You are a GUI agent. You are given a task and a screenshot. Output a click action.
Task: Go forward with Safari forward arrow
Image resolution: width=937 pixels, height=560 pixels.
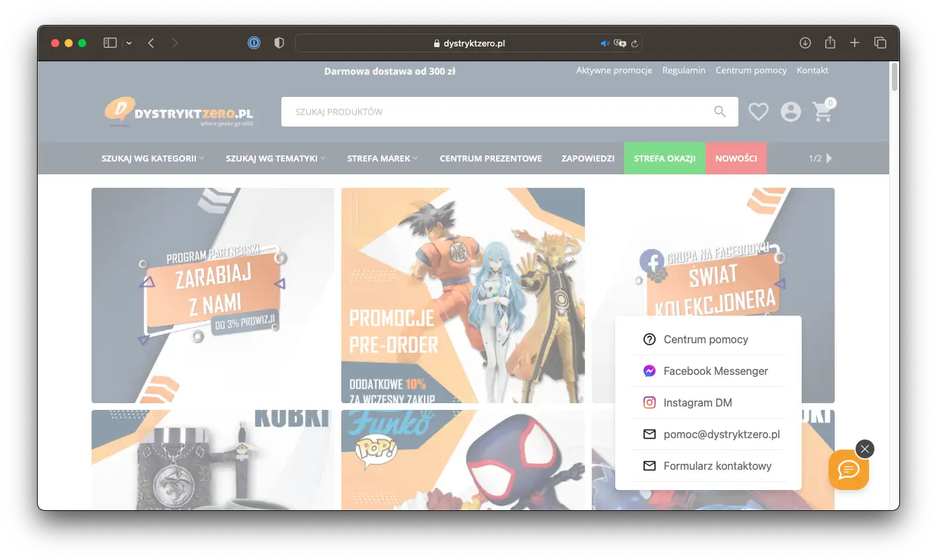[x=175, y=43]
